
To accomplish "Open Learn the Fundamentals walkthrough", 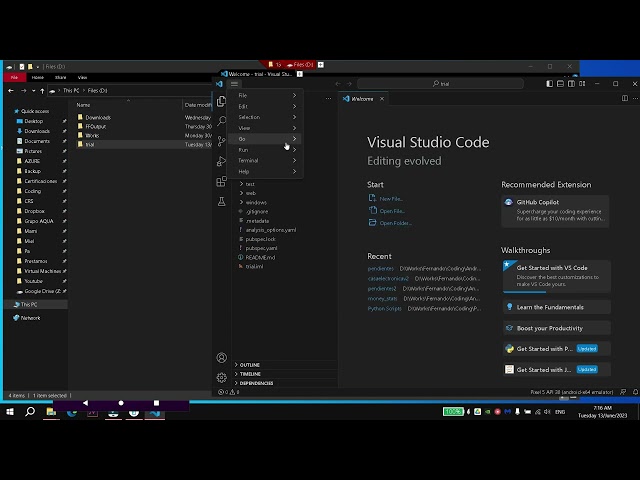I will pos(557,307).
